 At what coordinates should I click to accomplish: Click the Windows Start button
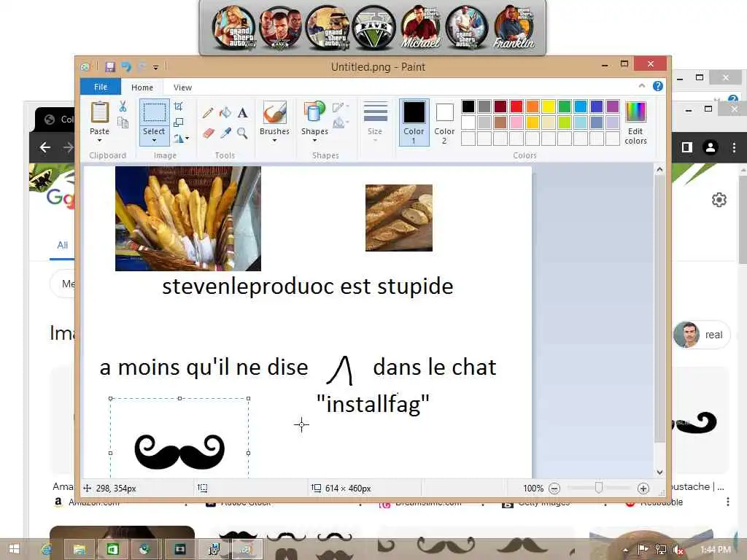[x=15, y=549]
